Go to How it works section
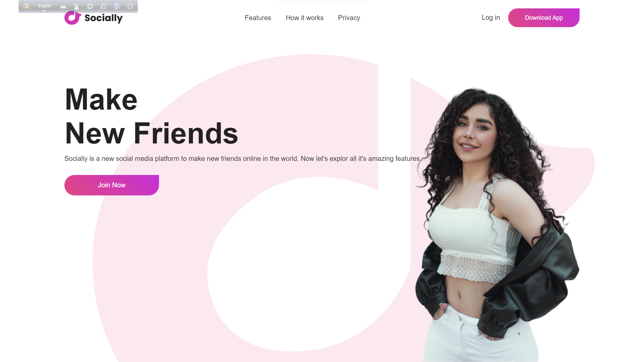The width and height of the screenshot is (644, 362). click(305, 18)
